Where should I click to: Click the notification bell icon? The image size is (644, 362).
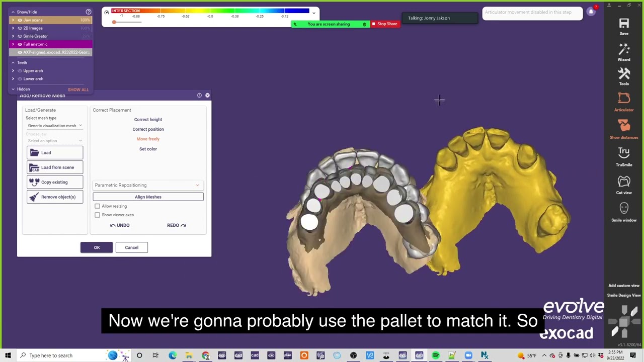tap(591, 12)
